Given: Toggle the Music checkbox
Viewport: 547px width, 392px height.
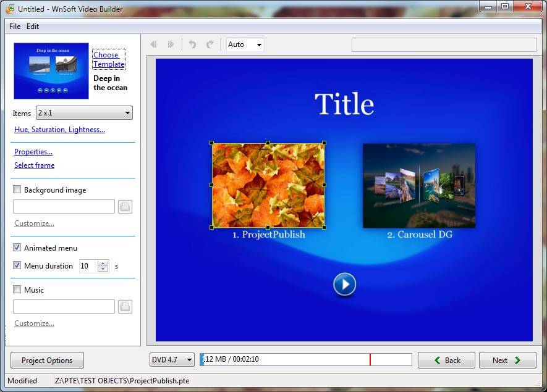Looking at the screenshot, I should click(x=17, y=290).
